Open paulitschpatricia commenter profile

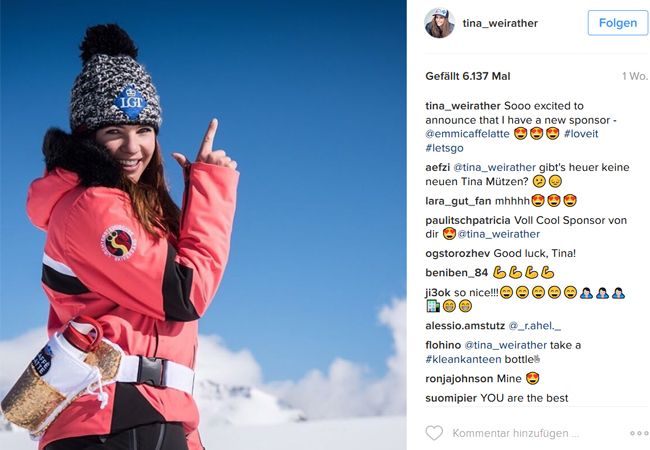(468, 220)
